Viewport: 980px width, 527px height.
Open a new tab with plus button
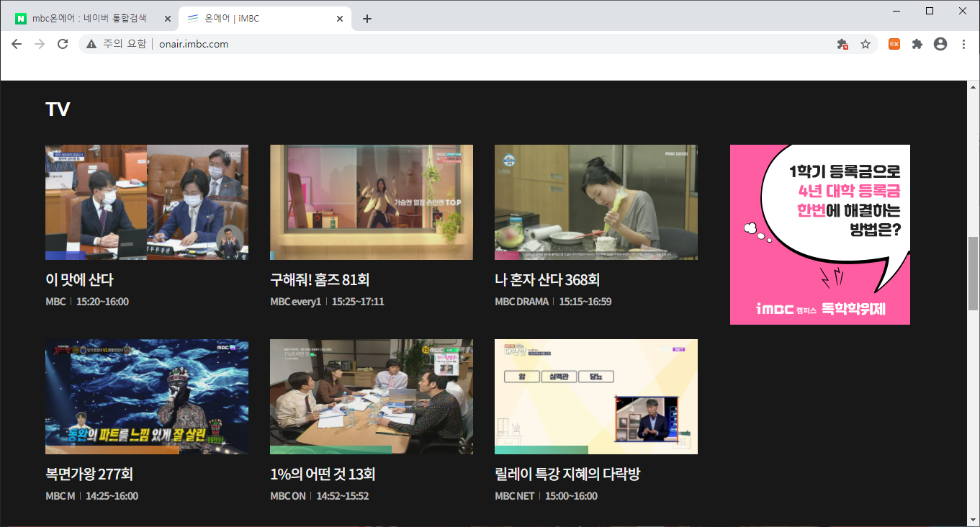pos(367,19)
